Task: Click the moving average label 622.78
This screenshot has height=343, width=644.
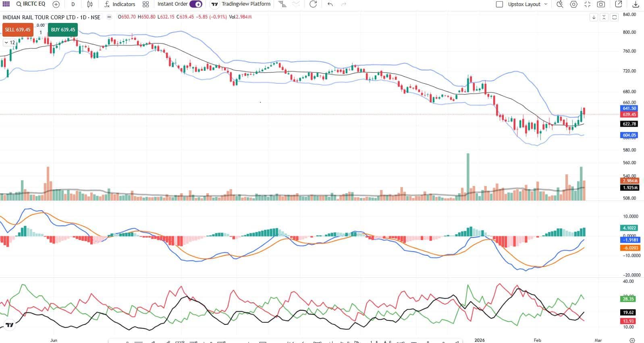Action: [x=629, y=124]
